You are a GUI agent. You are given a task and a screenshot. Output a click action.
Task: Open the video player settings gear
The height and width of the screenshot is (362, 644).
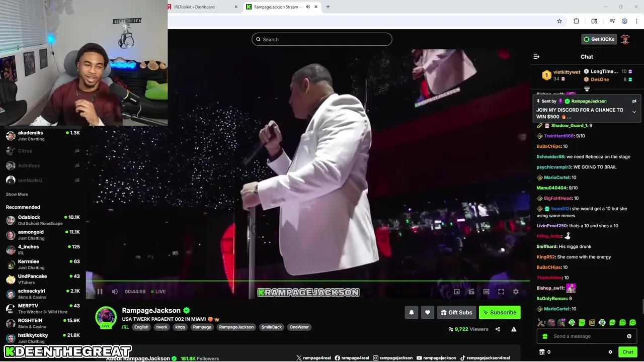pyautogui.click(x=516, y=292)
